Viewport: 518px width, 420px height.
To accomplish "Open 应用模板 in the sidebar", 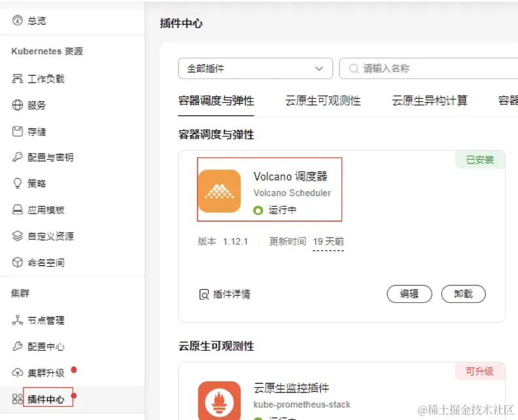I will [x=46, y=210].
